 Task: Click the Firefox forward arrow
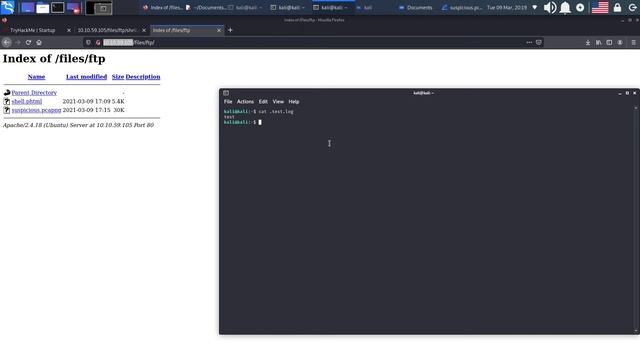[18, 42]
